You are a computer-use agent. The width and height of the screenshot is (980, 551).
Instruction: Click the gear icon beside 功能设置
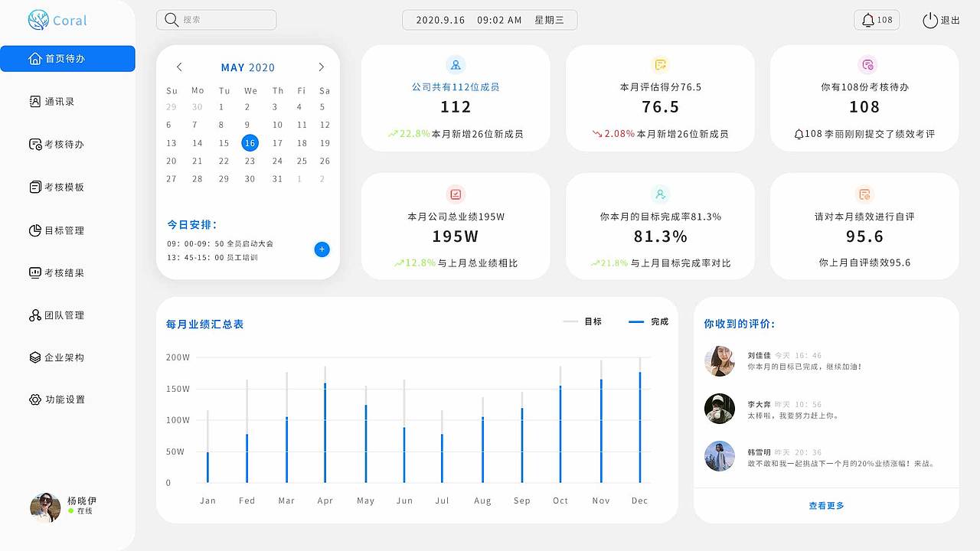[34, 399]
